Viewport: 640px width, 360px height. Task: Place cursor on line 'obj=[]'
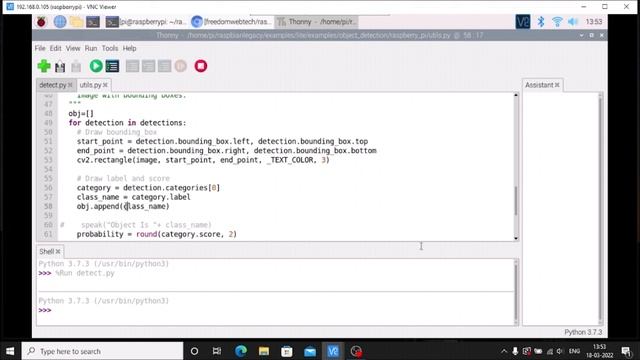pyautogui.click(x=81, y=113)
